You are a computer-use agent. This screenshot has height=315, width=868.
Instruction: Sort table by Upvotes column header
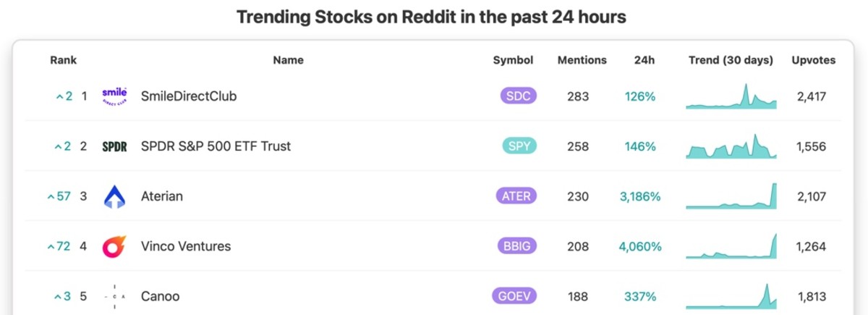pos(814,60)
